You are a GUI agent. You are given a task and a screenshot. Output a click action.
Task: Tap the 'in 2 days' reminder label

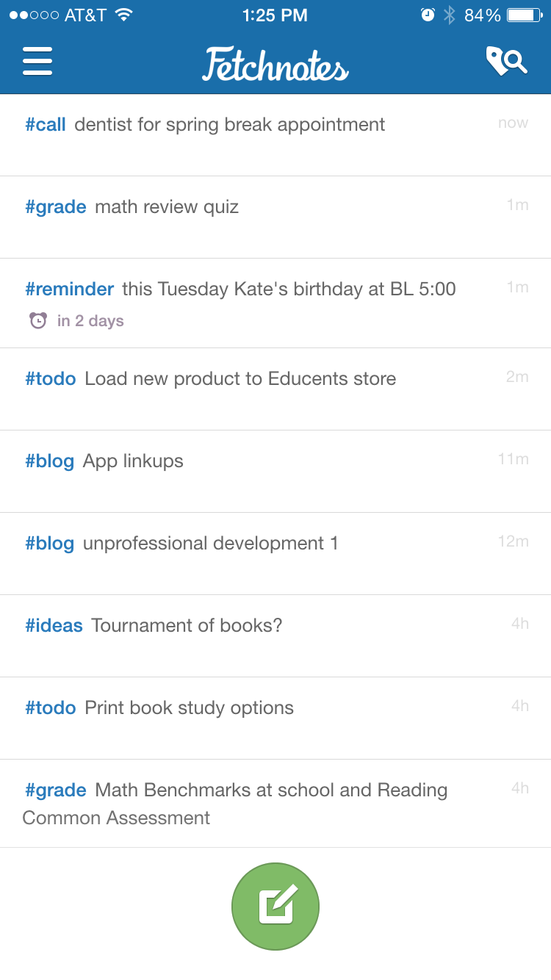point(90,321)
